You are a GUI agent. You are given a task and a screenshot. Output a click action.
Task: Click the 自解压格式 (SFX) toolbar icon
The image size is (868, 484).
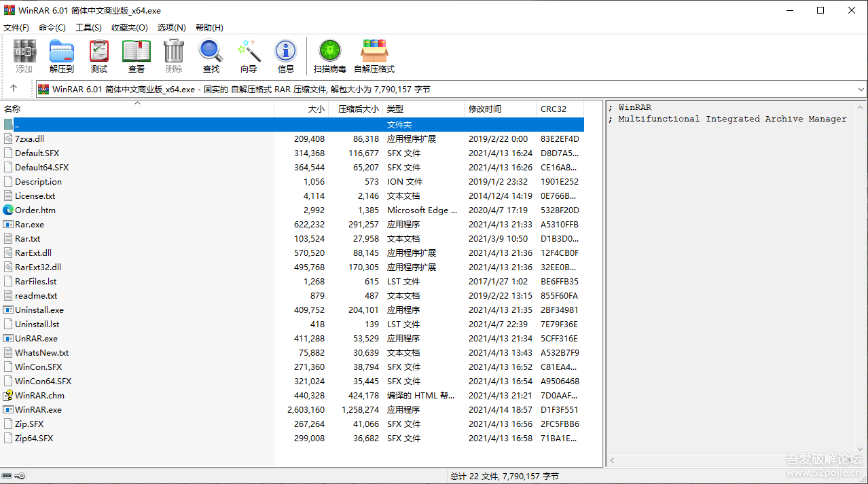(374, 52)
